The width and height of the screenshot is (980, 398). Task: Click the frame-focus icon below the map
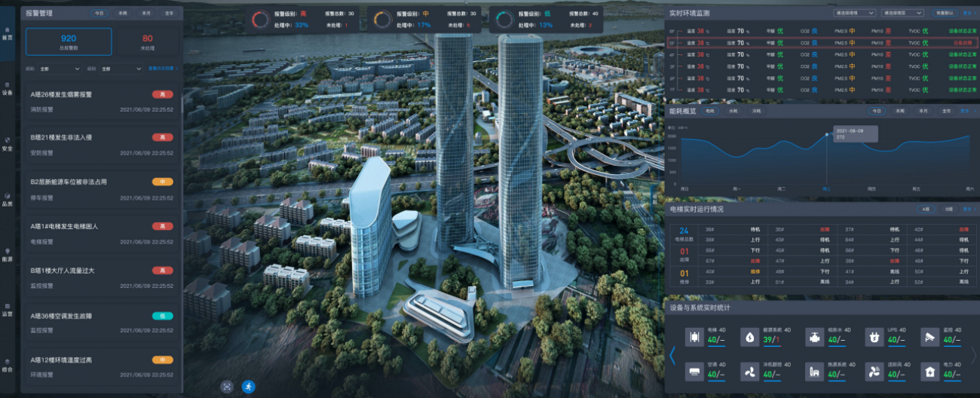[x=227, y=386]
